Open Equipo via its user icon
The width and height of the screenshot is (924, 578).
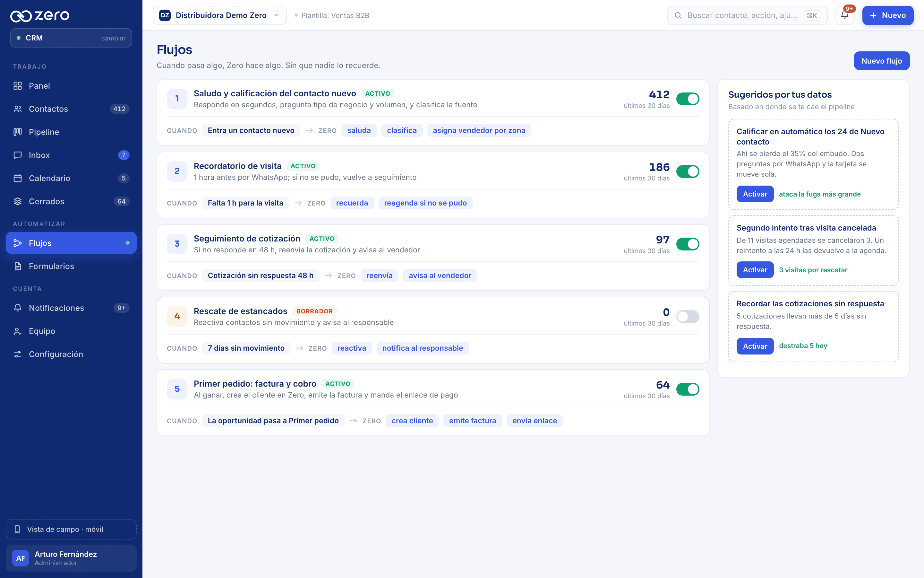pos(18,331)
